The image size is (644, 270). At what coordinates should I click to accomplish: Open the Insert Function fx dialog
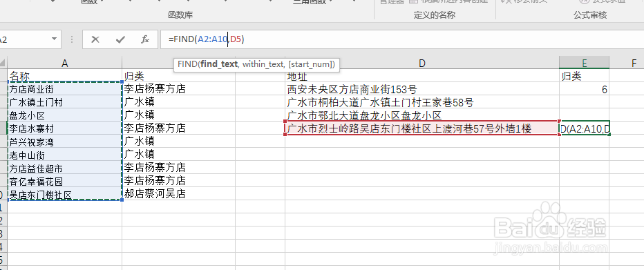point(145,39)
